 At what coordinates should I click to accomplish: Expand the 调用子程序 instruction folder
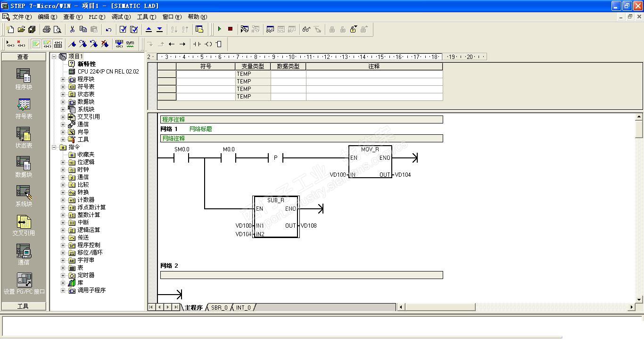(63, 290)
